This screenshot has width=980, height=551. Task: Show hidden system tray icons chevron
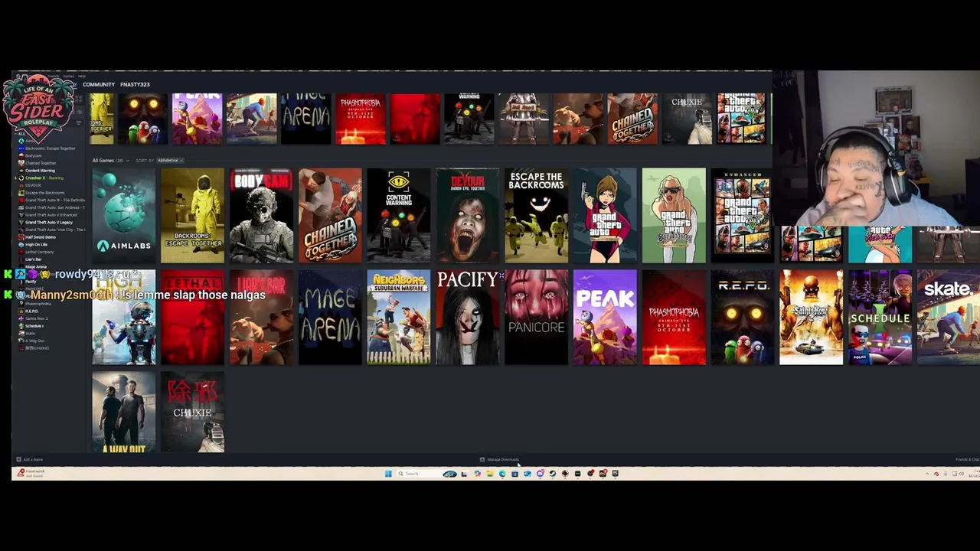tap(927, 474)
